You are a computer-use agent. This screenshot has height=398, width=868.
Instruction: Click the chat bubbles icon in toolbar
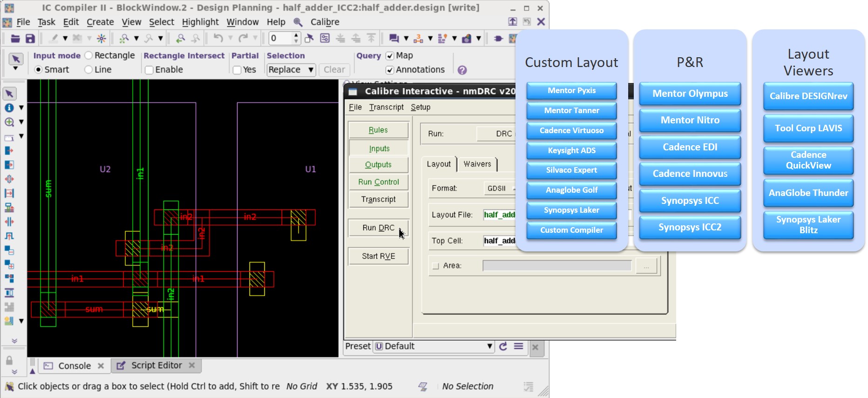(394, 38)
